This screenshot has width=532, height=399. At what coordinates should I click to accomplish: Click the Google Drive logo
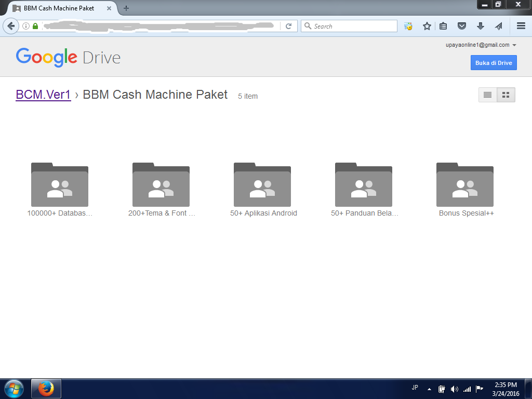click(68, 57)
